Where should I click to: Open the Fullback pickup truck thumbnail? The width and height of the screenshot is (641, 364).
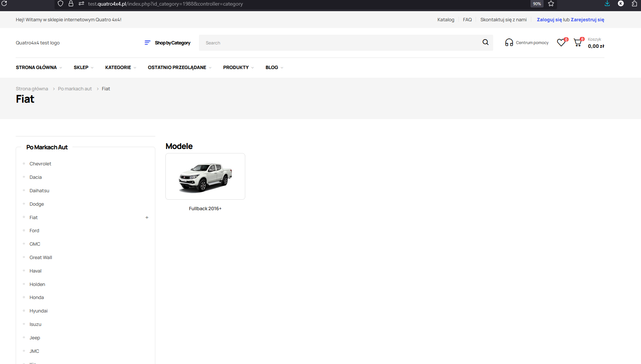coord(205,177)
